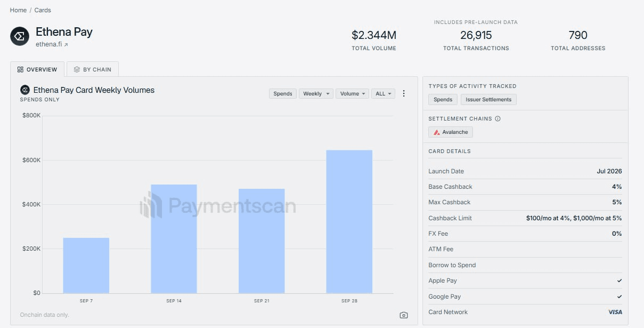
Task: Click the Apple Pay checkmark
Action: (x=619, y=281)
